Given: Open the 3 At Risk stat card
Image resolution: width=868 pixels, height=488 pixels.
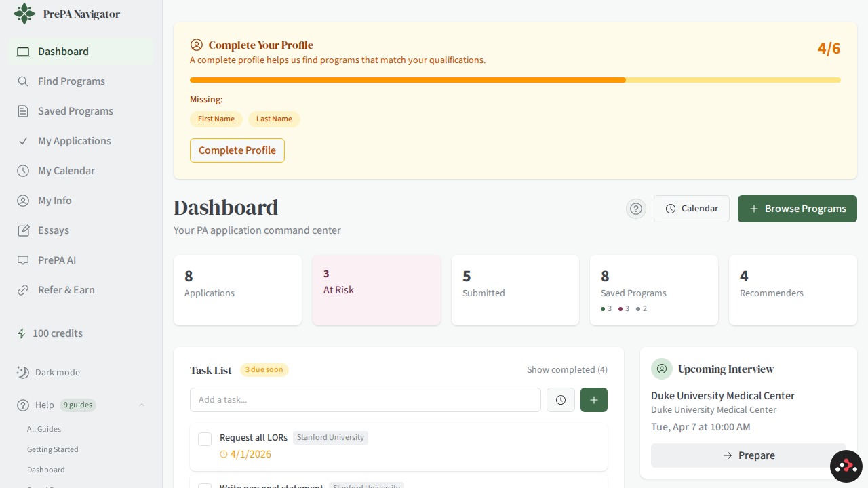Looking at the screenshot, I should (x=376, y=290).
